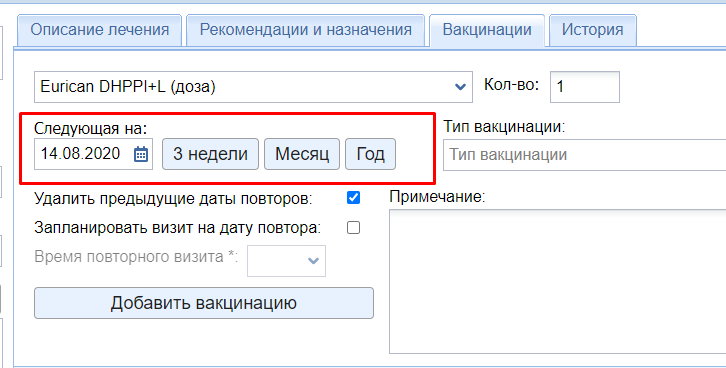The image size is (726, 368).
Task: Choose the Месяц interval button
Action: pyautogui.click(x=302, y=154)
